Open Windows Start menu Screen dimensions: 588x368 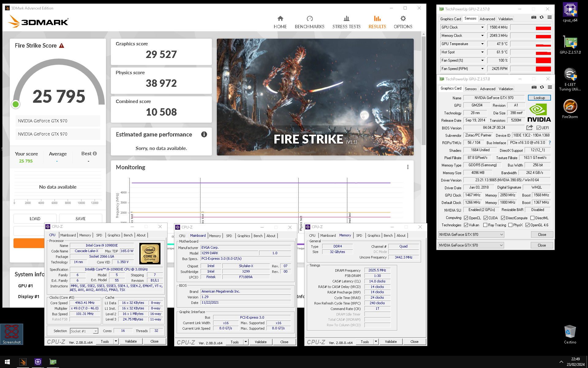pyautogui.click(x=7, y=362)
